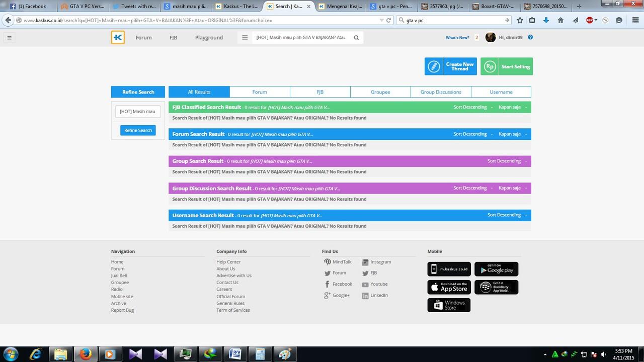The height and width of the screenshot is (362, 644).
Task: Click the m.kaskus.co.id mobile badge
Action: tap(449, 269)
